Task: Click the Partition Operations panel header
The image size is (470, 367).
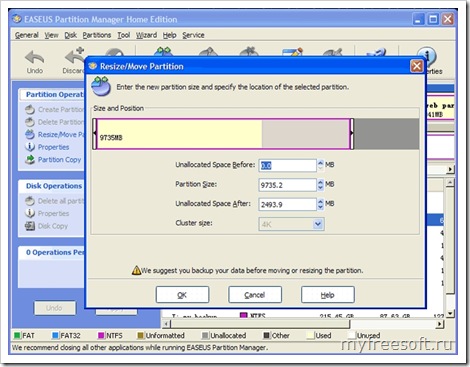Action: click(53, 95)
